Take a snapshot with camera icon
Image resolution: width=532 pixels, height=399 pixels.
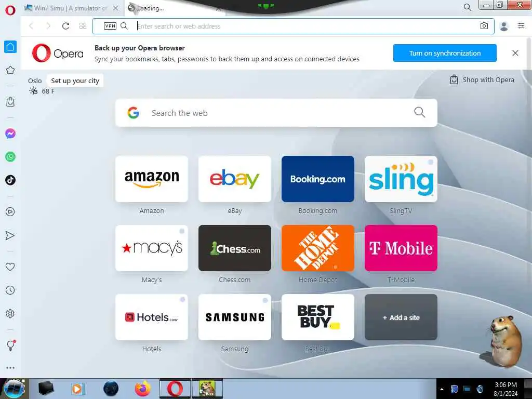pyautogui.click(x=484, y=26)
